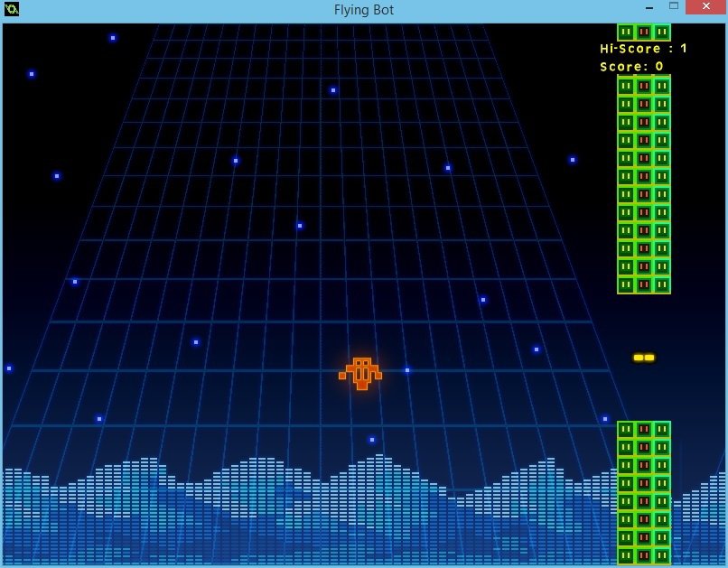Click the Flying Bot app icon in title bar
Screen dimensions: 728x568
point(12,9)
